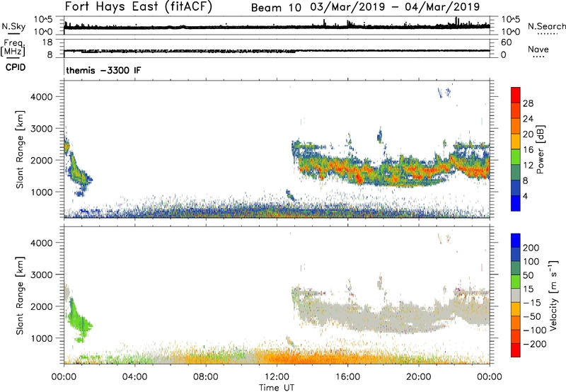Click the 'Nave' legend label
This screenshot has width=566, height=392.
click(538, 49)
